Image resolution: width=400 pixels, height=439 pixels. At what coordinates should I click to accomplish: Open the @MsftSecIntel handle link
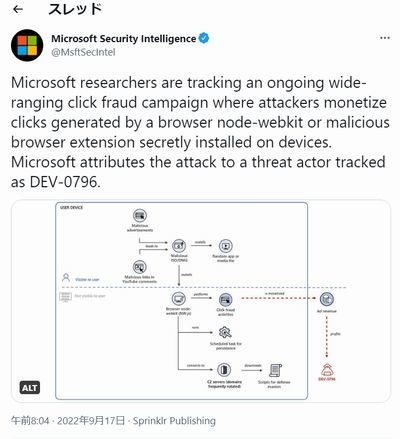[x=83, y=52]
